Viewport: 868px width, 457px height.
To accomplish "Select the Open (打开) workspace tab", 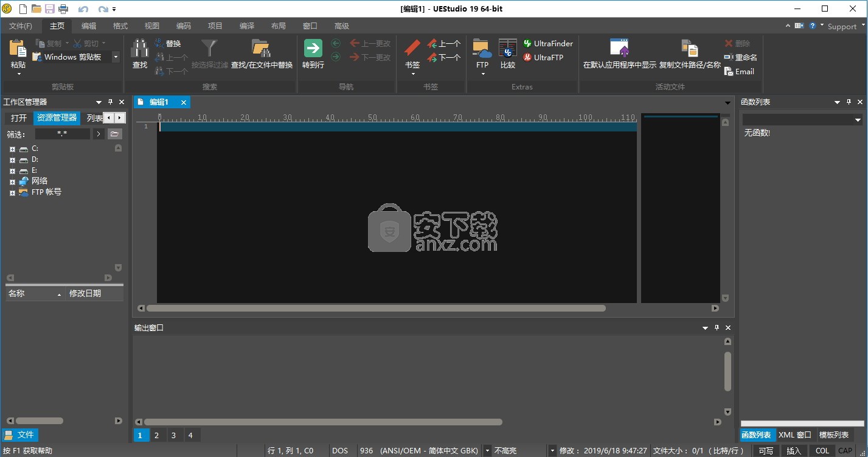I will coord(19,118).
